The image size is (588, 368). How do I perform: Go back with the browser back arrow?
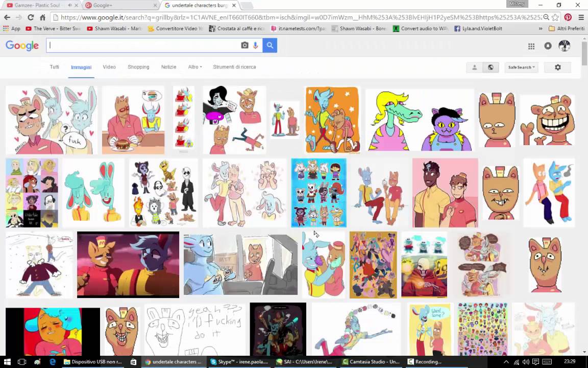click(x=7, y=17)
